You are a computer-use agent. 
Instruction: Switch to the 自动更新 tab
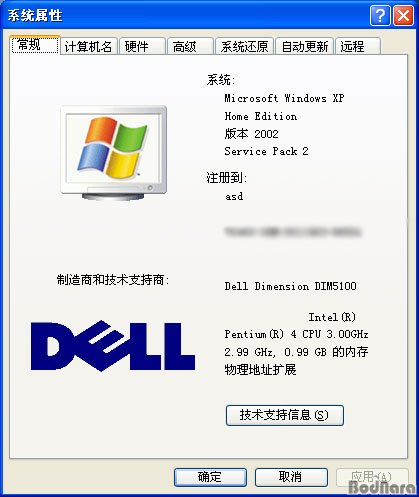(305, 46)
